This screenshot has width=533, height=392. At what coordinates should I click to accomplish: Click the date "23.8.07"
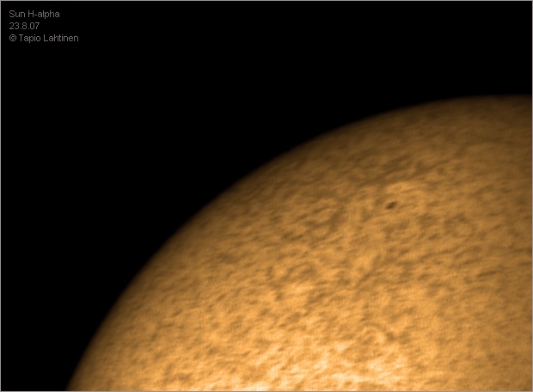click(23, 27)
